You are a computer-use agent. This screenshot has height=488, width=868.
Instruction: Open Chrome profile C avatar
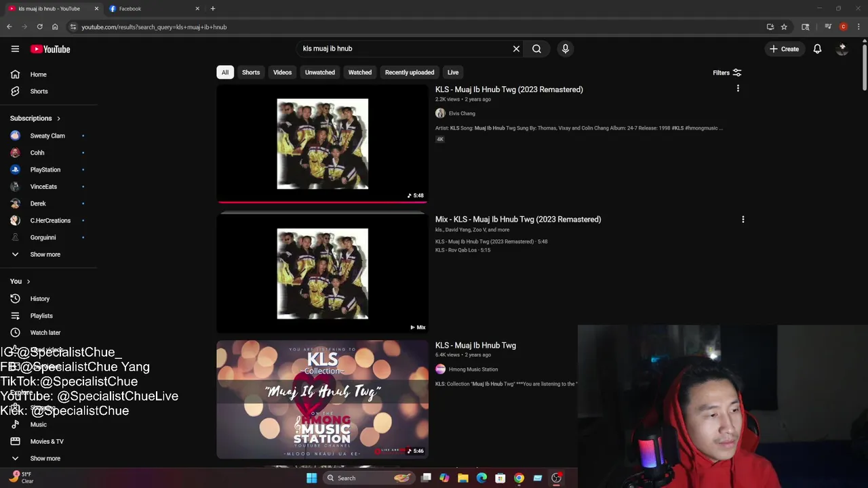[x=843, y=27]
